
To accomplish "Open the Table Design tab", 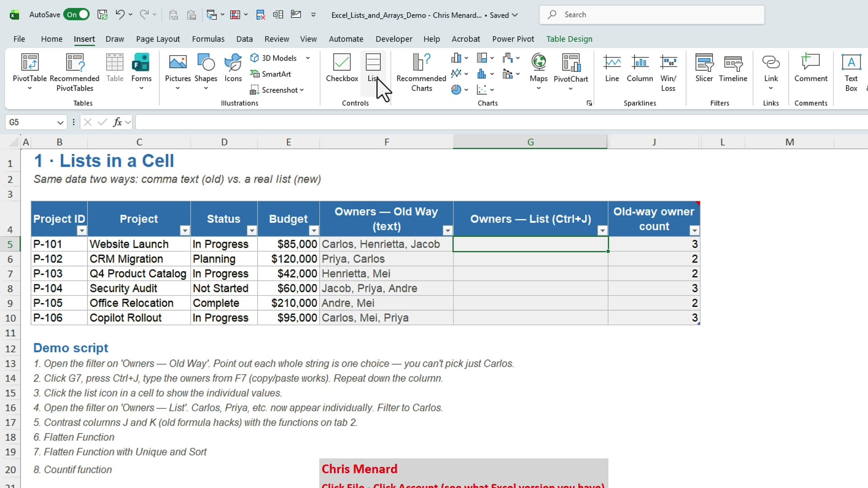I will (569, 39).
